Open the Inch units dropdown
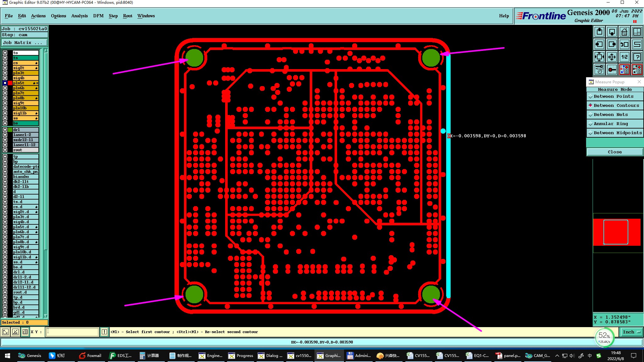Screen dimensions: 644x362 631,332
